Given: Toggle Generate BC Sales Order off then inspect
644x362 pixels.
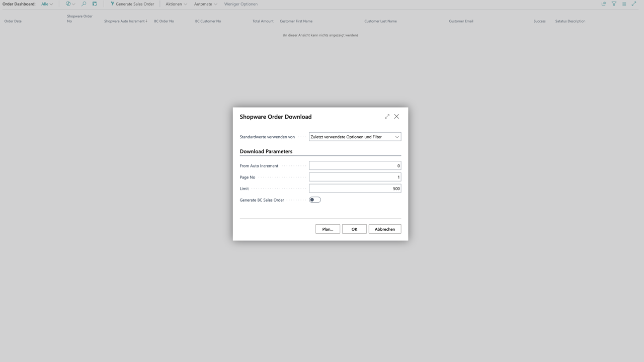Looking at the screenshot, I should tap(314, 200).
